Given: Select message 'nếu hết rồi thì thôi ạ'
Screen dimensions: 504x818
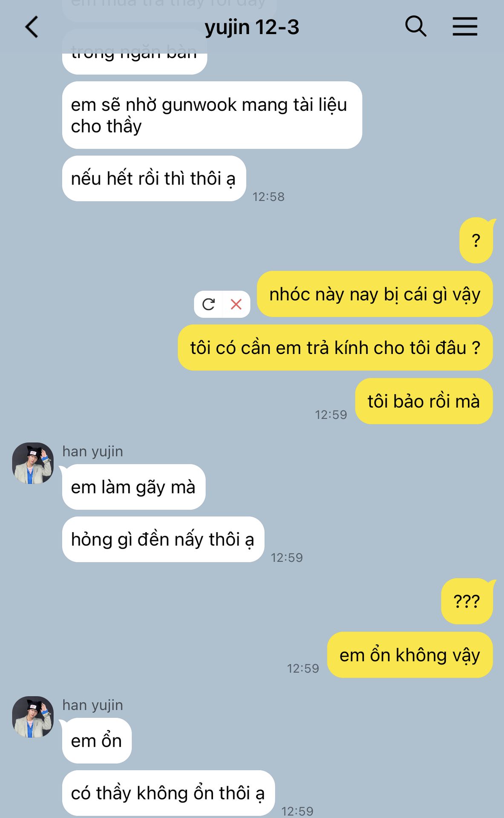Looking at the screenshot, I should 154,179.
